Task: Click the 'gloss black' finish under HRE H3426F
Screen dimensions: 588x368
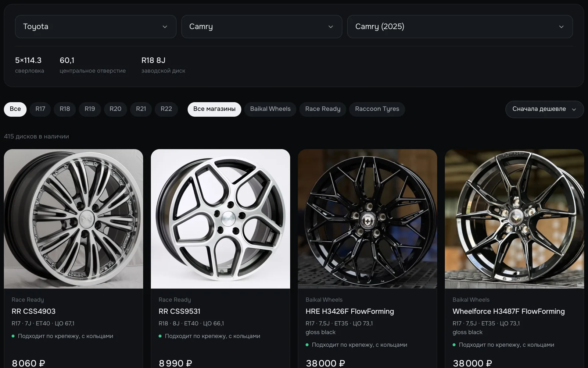Action: click(320, 332)
